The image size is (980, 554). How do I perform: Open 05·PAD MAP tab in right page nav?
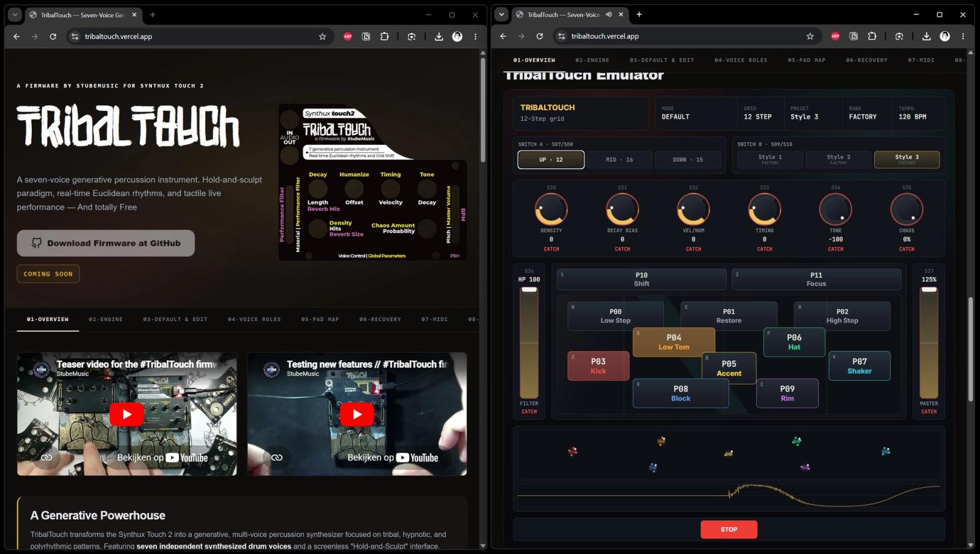807,60
